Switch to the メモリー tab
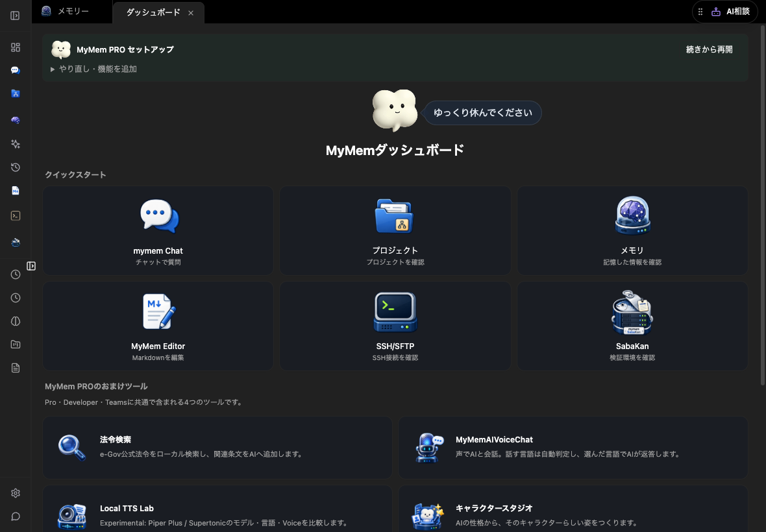 [x=72, y=11]
